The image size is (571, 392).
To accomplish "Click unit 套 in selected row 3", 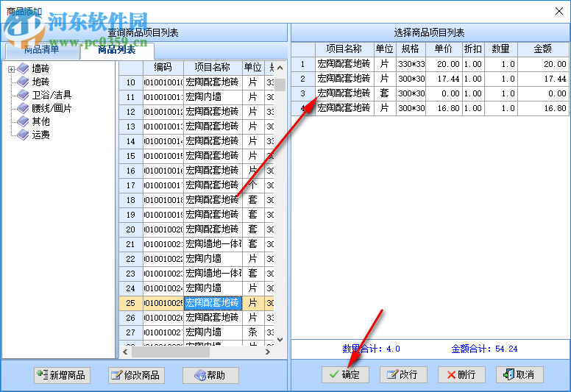I will pyautogui.click(x=385, y=93).
